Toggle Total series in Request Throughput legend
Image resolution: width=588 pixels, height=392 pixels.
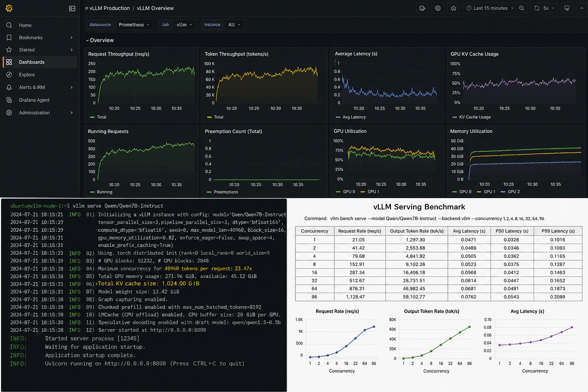tap(98, 117)
